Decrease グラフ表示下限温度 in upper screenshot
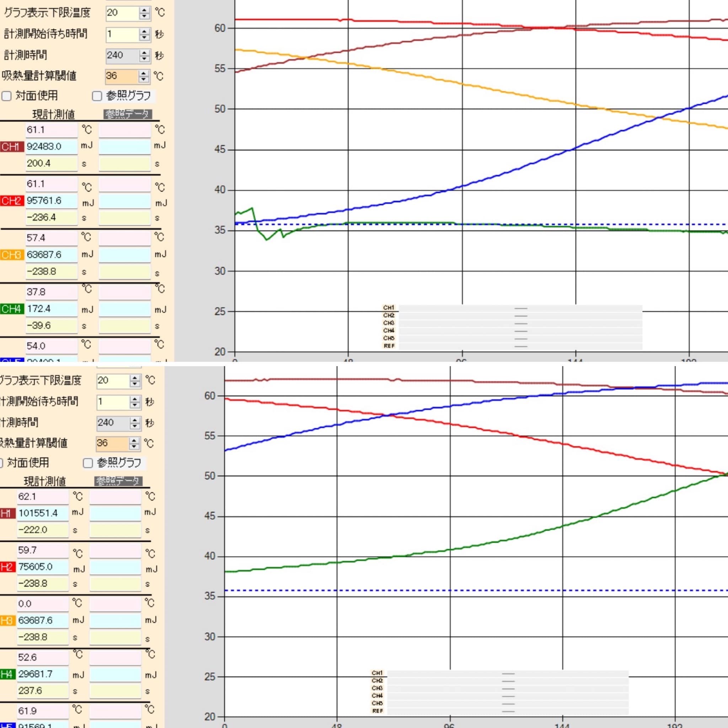 tap(144, 16)
